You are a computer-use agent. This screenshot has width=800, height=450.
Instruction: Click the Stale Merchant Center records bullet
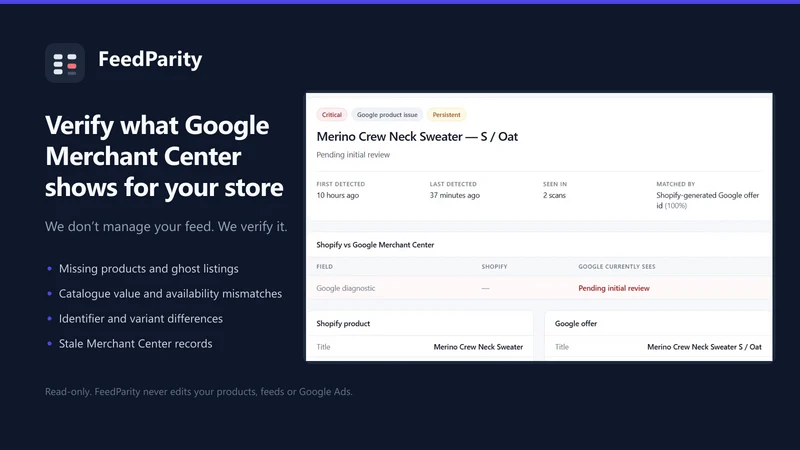coord(135,344)
